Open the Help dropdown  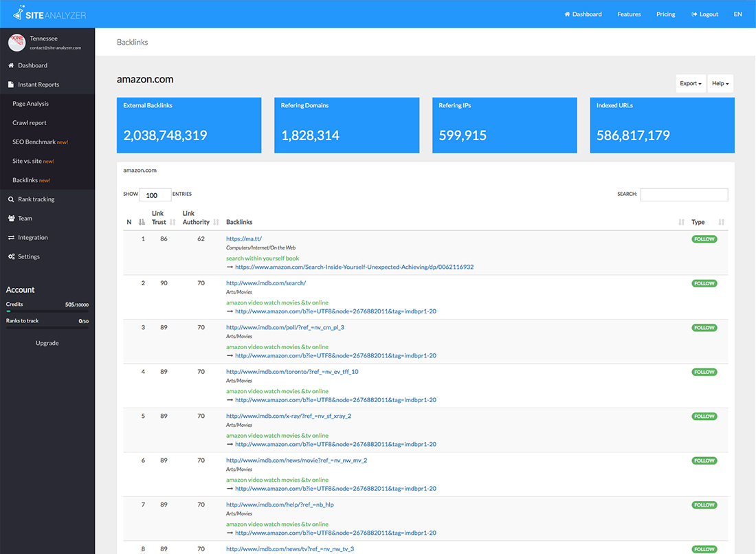point(720,83)
